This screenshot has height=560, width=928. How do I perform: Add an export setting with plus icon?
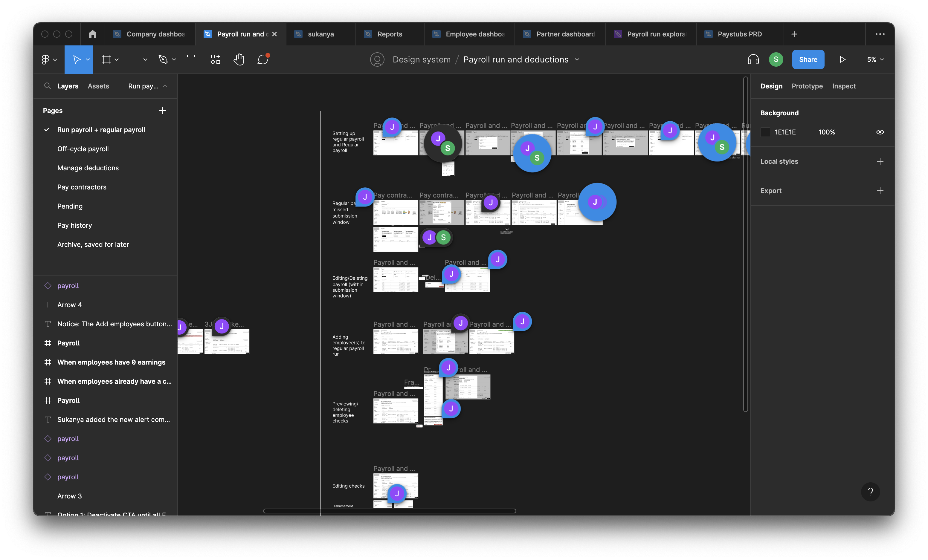click(x=880, y=190)
